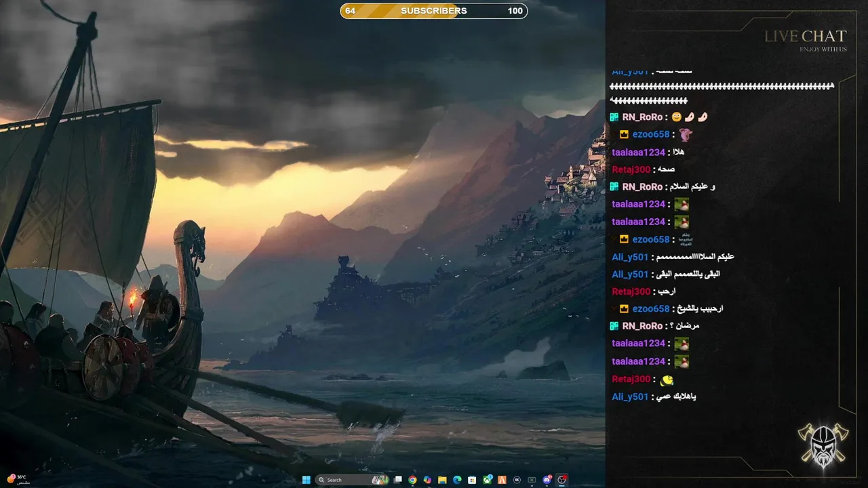Viewport: 868px width, 488px height.
Task: Click username ezoo658 on 'ارحبب يالشيخ' message
Action: tap(651, 308)
